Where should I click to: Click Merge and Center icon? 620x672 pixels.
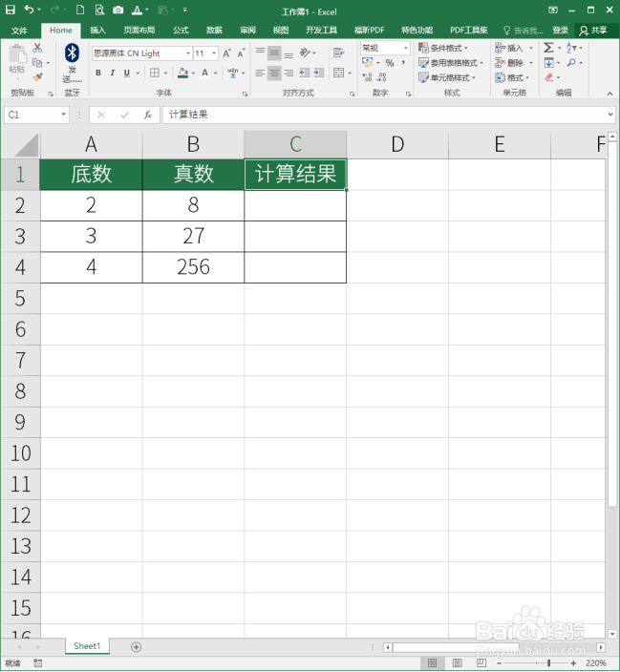pyautogui.click(x=338, y=73)
